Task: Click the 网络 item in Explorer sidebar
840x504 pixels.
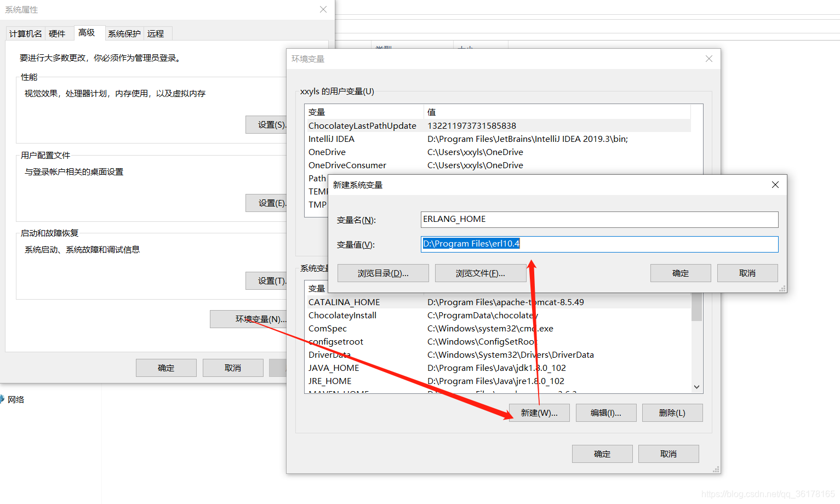Action: tap(16, 399)
